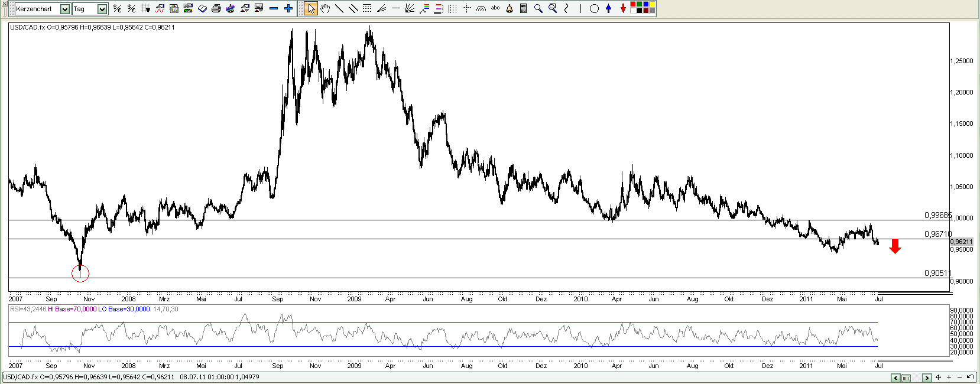Print the chart with printer icon

click(x=216, y=8)
